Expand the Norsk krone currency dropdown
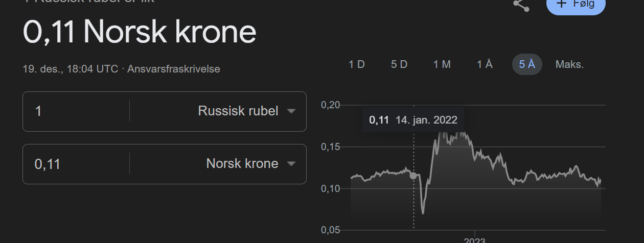This screenshot has width=644, height=243. 250,164
